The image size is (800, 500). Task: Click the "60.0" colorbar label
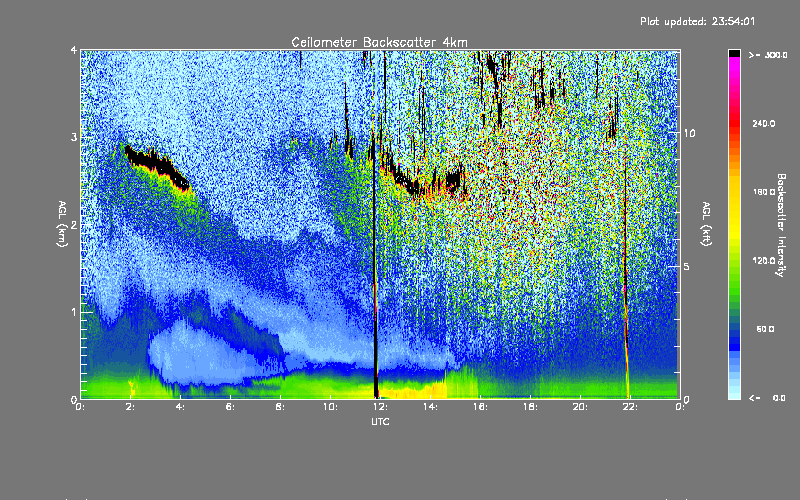tap(765, 329)
